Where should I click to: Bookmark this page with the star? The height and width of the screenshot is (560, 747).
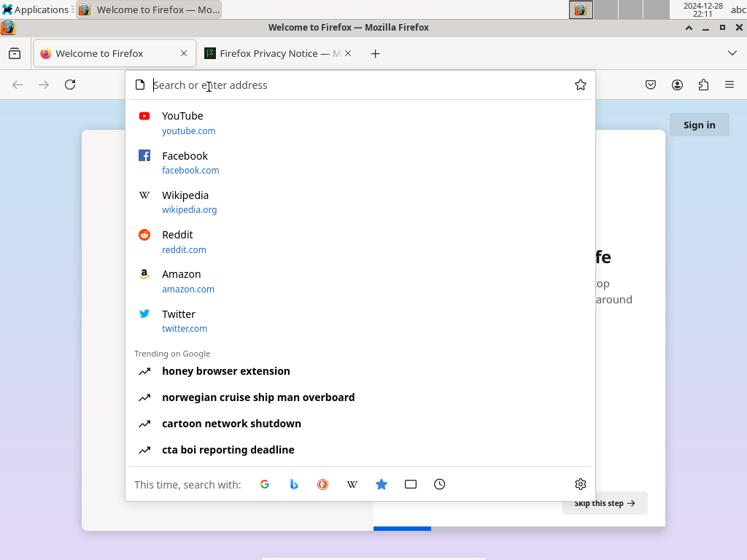[x=580, y=85]
